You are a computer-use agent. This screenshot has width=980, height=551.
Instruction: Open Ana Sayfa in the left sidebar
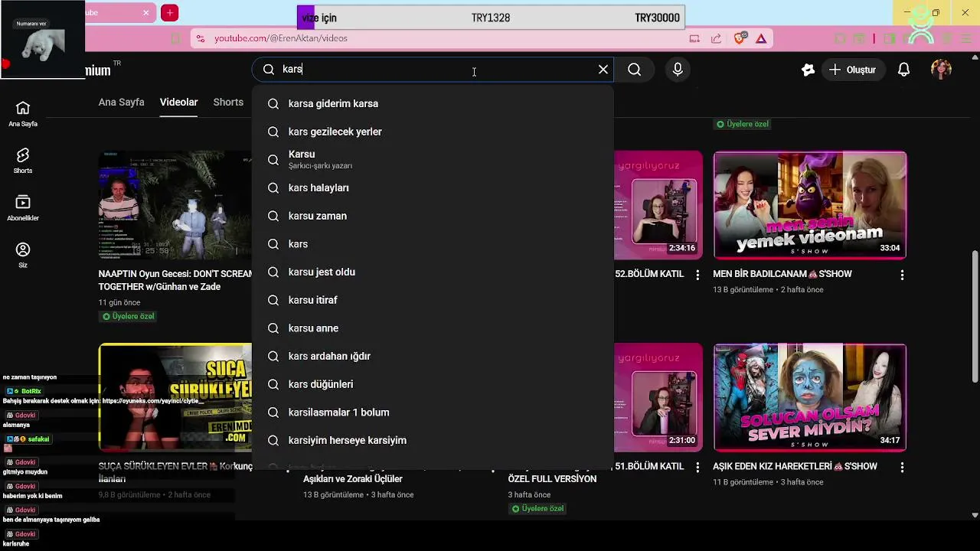23,114
